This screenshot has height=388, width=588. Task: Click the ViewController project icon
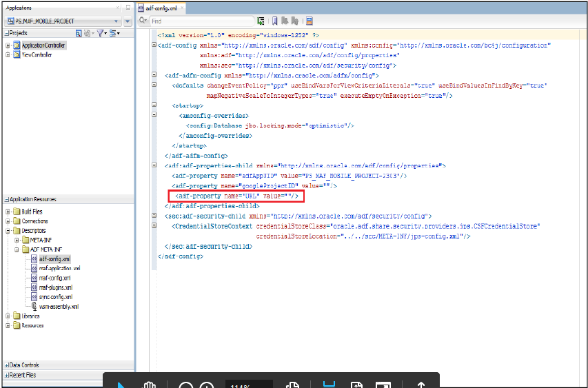(x=17, y=54)
